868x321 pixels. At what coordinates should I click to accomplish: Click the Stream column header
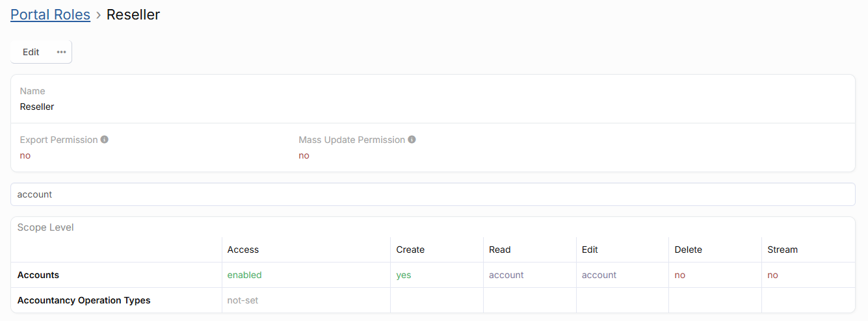782,250
